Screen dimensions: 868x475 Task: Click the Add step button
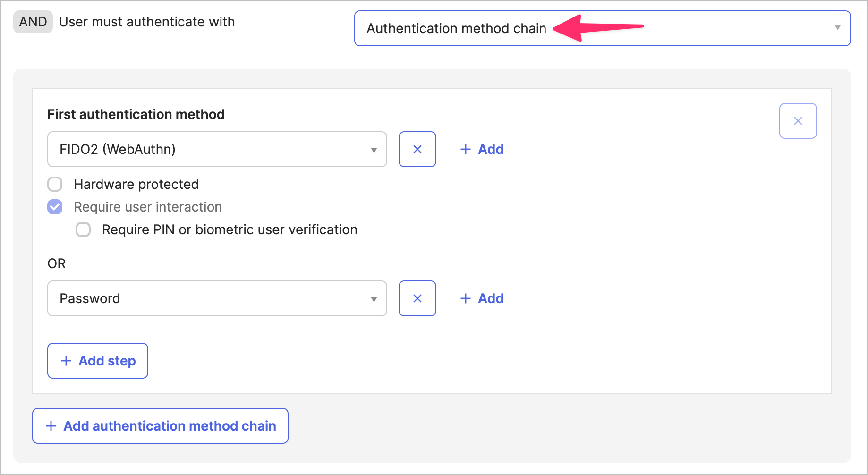click(x=97, y=361)
